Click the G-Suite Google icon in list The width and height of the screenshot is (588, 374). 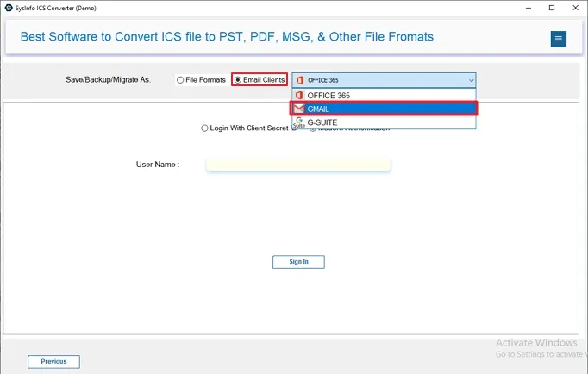tap(299, 122)
